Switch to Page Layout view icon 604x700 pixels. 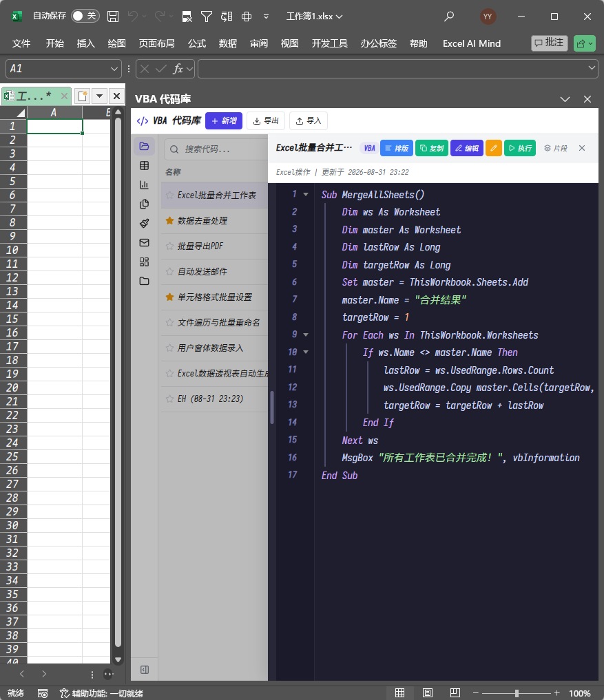tap(428, 693)
